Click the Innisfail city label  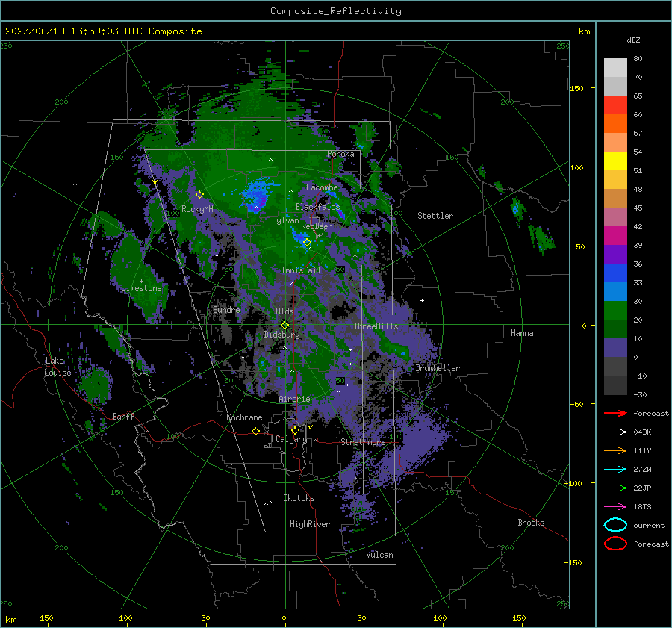coord(301,270)
